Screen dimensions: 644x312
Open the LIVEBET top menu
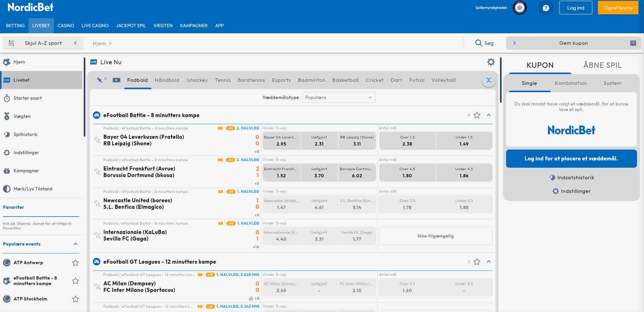(41, 26)
